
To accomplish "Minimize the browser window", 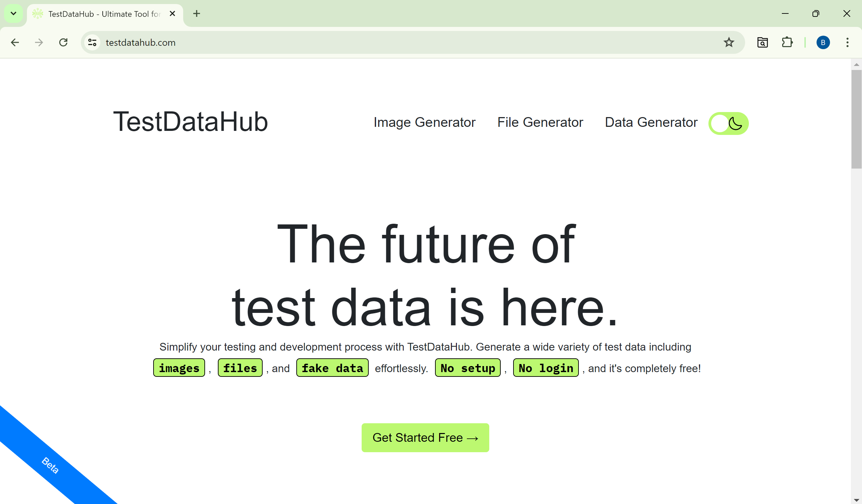I will point(785,14).
